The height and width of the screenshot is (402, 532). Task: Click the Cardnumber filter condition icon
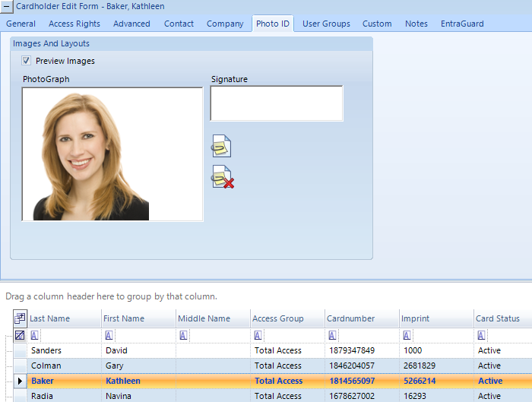331,335
